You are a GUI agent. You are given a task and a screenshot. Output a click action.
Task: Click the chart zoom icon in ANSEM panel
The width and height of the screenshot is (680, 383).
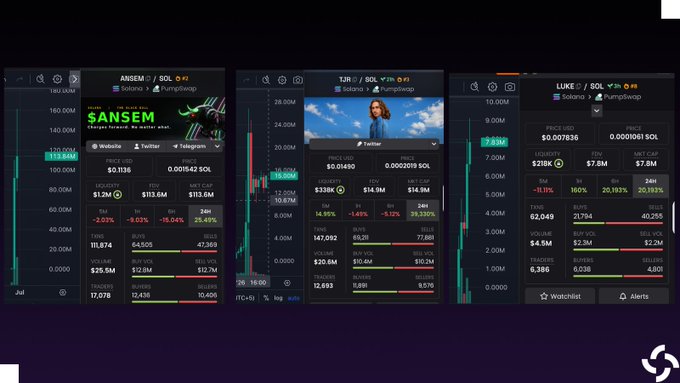pyautogui.click(x=40, y=79)
